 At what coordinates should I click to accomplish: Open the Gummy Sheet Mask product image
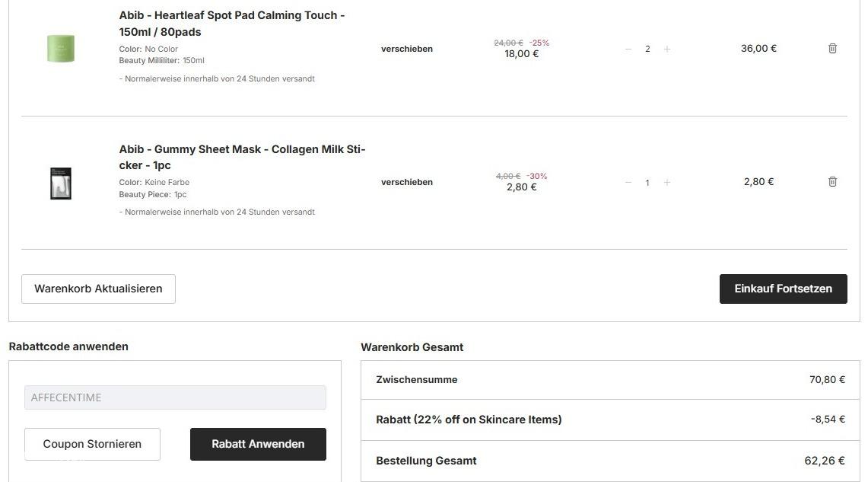(x=61, y=184)
